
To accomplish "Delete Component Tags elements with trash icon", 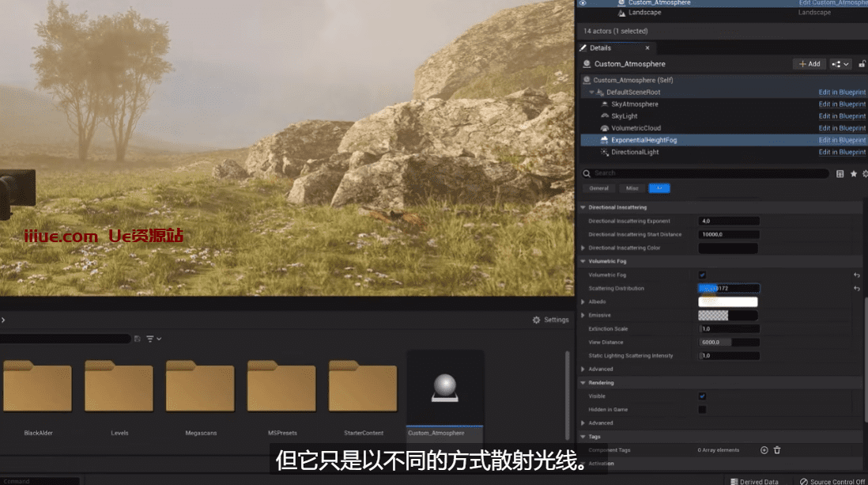I will [777, 450].
